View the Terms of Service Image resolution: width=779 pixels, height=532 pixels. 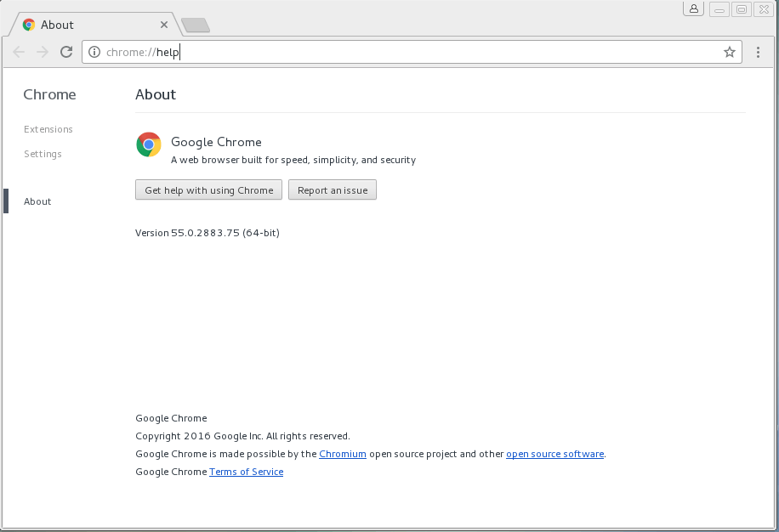tap(246, 472)
